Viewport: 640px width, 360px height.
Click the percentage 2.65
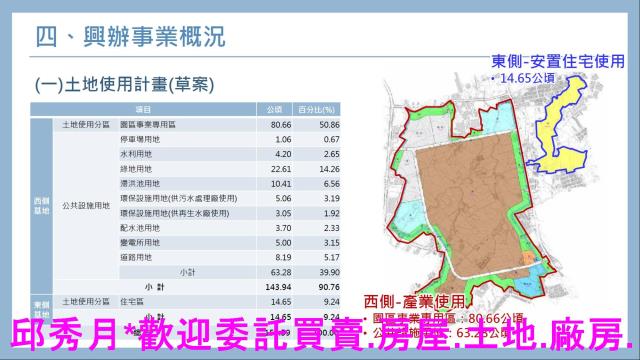tap(331, 154)
